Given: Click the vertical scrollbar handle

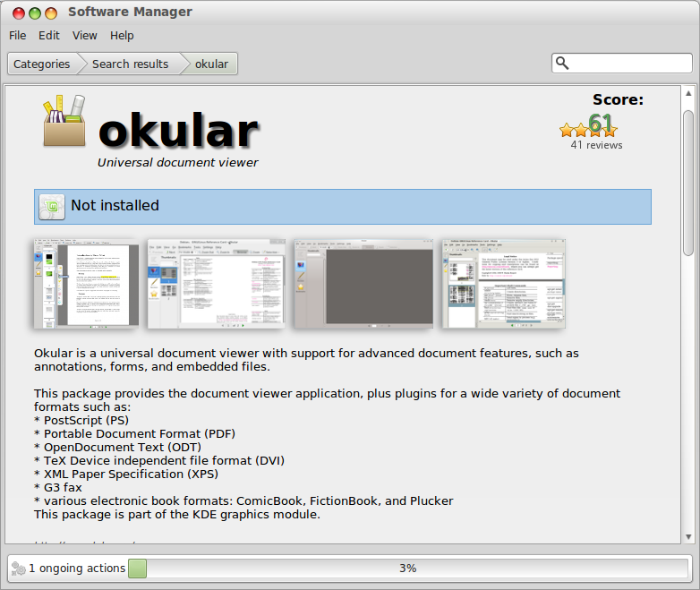Looking at the screenshot, I should click(x=688, y=184).
